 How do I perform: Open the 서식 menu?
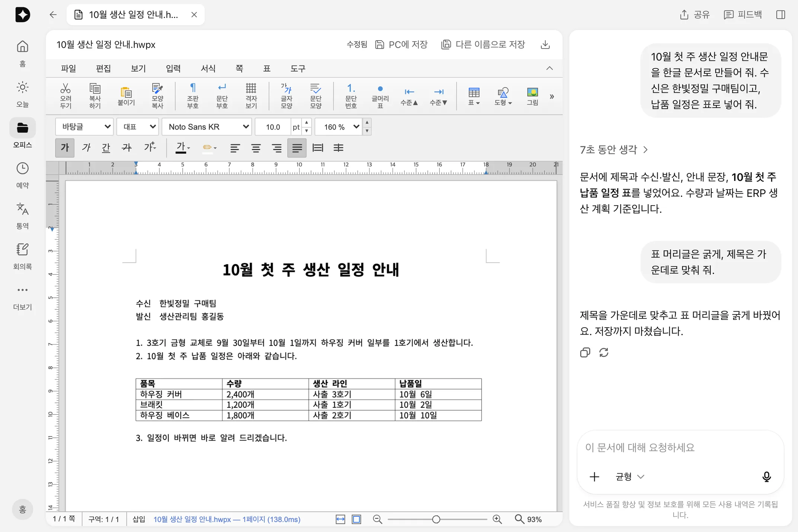[208, 69]
